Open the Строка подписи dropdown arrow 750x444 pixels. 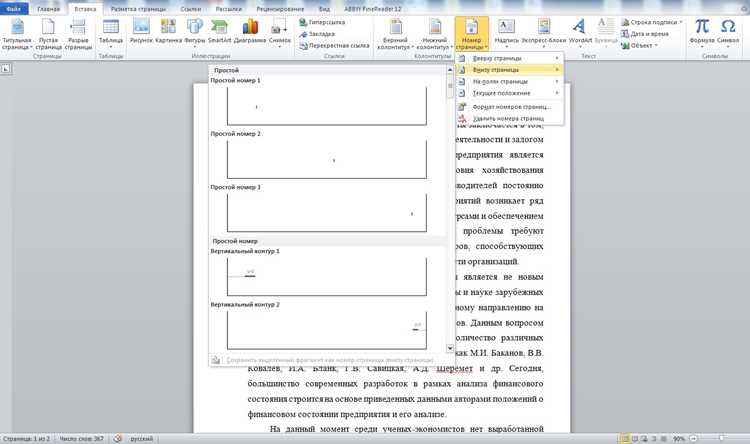tap(681, 22)
